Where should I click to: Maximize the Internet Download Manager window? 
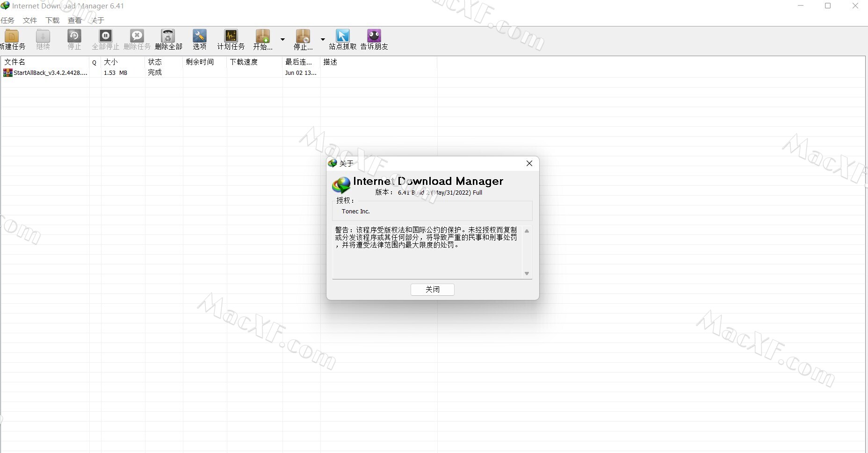(x=828, y=6)
